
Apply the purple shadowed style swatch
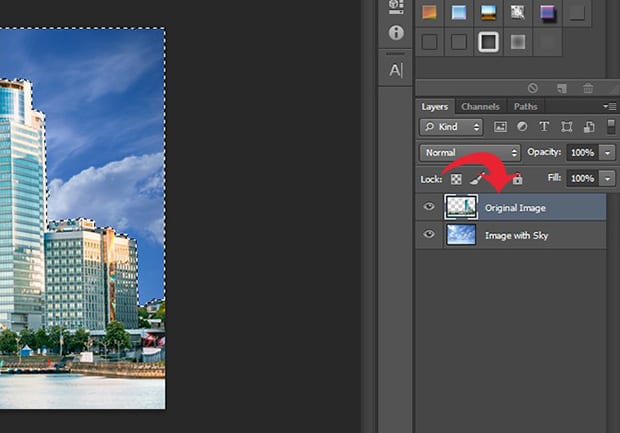pos(548,12)
